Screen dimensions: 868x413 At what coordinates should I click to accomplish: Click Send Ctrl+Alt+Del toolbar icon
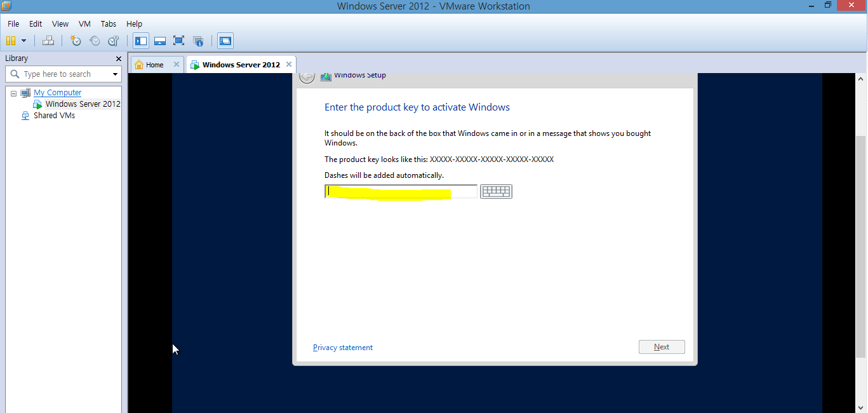[x=48, y=41]
